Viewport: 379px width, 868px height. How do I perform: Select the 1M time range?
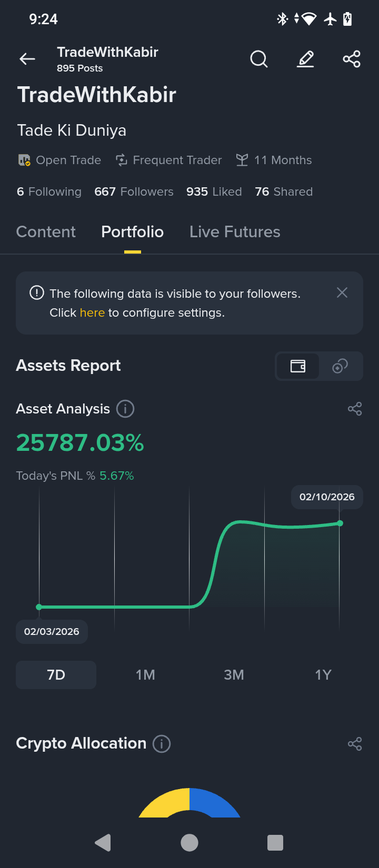145,675
